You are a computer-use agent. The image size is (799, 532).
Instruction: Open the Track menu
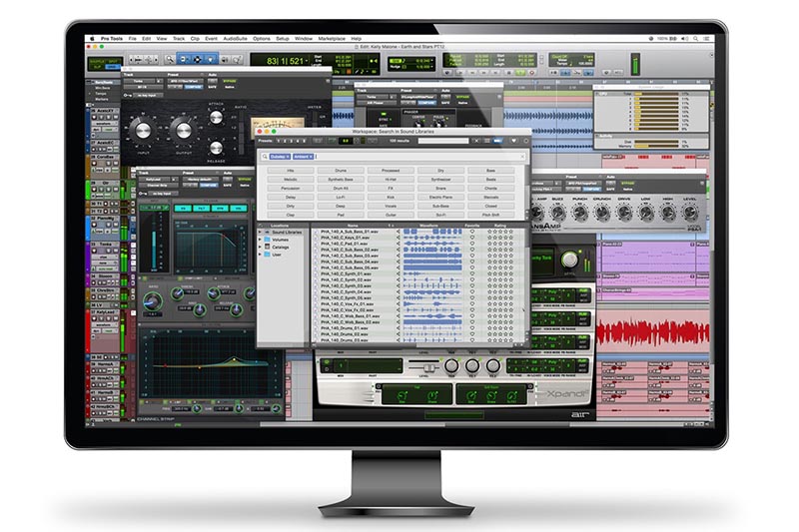pyautogui.click(x=179, y=39)
